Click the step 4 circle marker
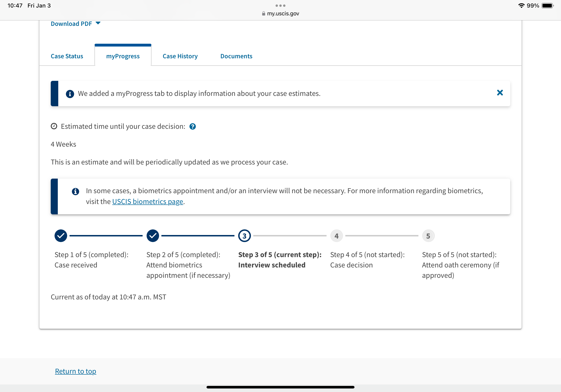 [336, 236]
